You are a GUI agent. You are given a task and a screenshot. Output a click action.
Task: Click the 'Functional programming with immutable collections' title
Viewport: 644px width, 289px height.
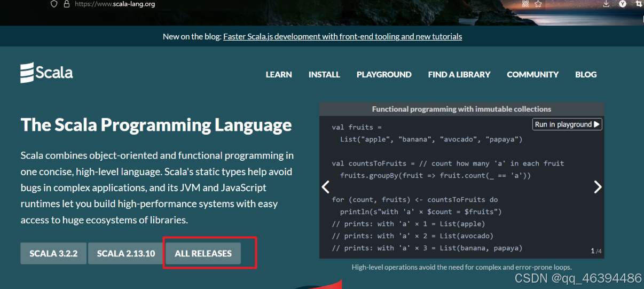click(x=461, y=109)
